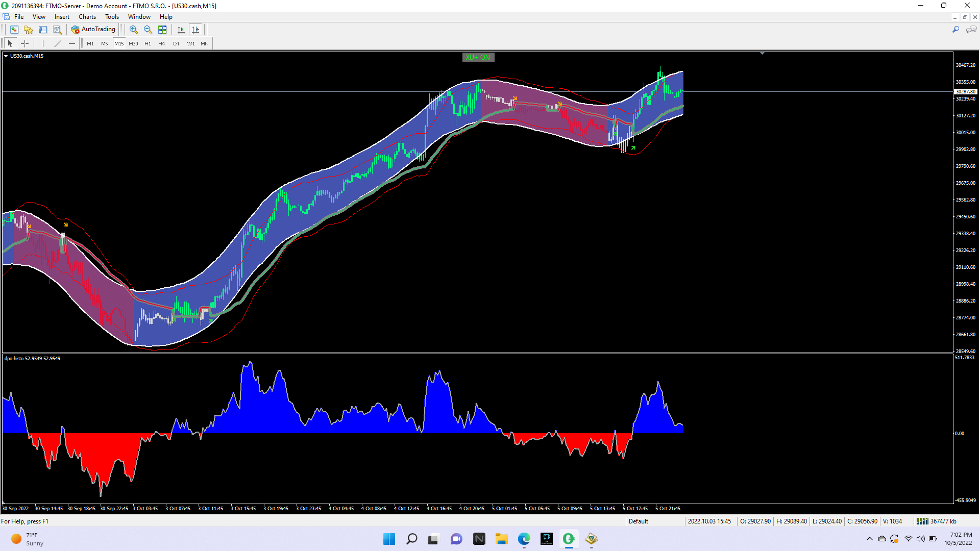The image size is (980, 551).
Task: Click the XU+ ON chart button
Action: 478,57
